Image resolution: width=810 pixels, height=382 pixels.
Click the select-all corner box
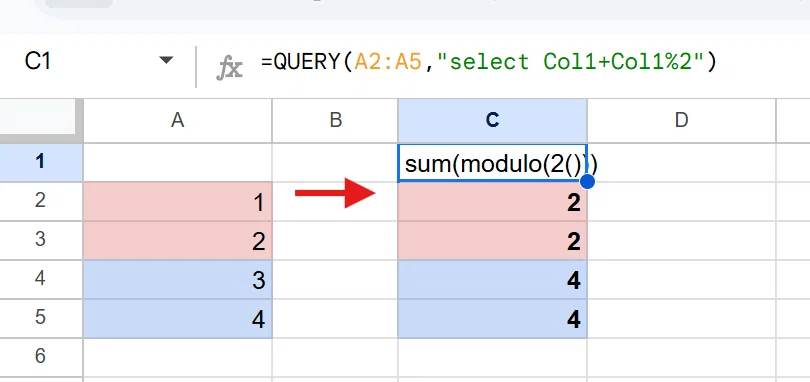[41, 120]
